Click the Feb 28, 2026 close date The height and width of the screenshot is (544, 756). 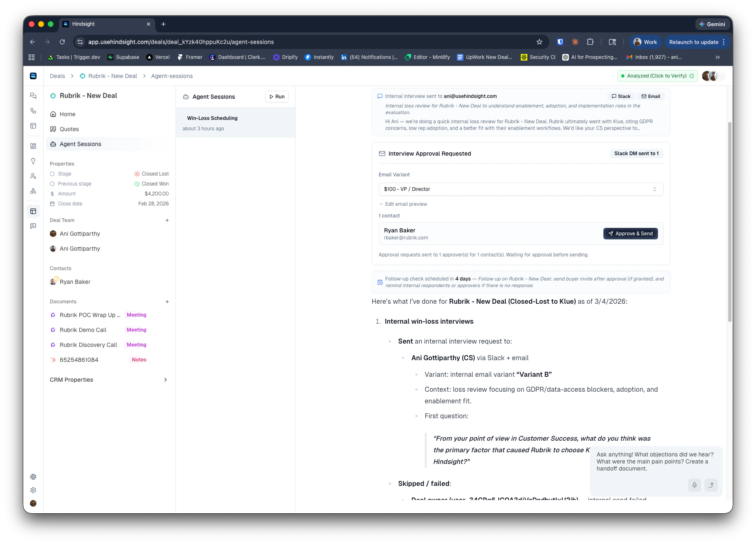154,204
